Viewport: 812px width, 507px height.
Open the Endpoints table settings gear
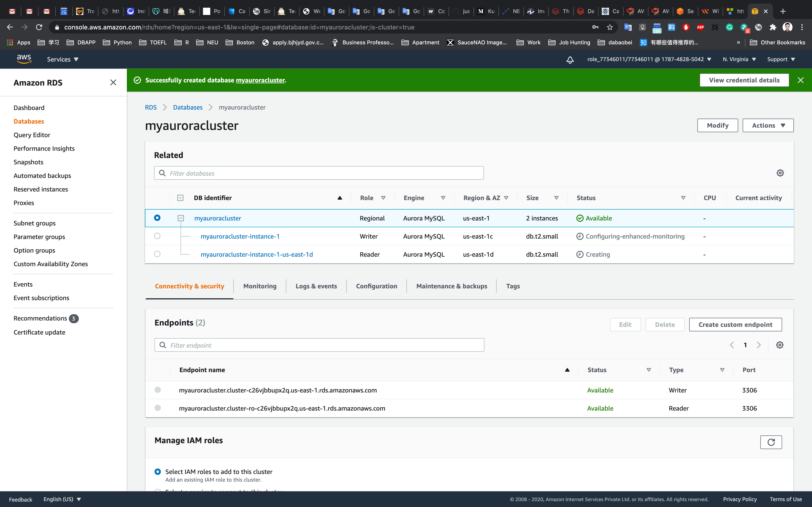(x=779, y=345)
